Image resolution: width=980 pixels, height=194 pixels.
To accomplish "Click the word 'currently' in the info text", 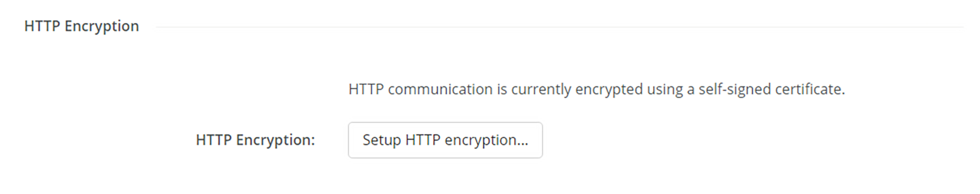I will pos(541,90).
